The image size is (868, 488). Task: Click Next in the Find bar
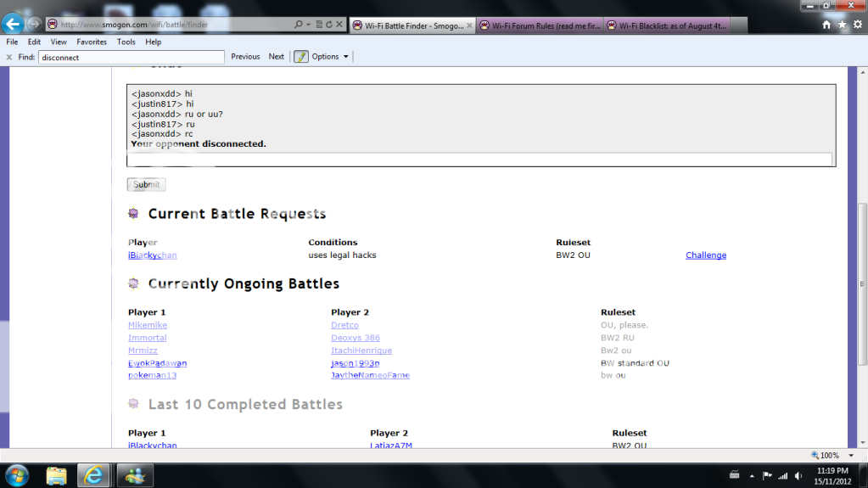point(277,57)
